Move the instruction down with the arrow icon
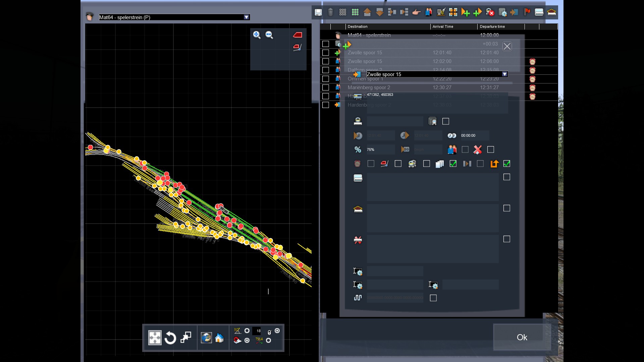644x362 pixels. tap(380, 12)
